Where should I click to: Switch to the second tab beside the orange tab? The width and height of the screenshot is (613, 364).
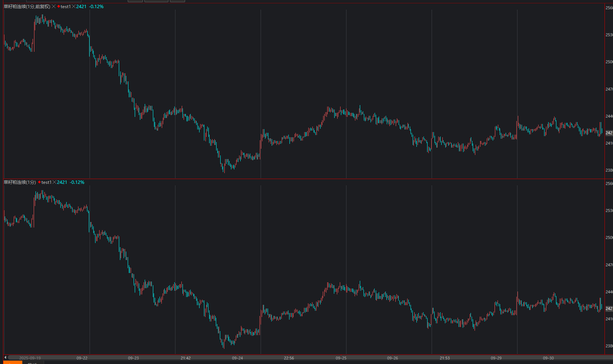click(33, 363)
